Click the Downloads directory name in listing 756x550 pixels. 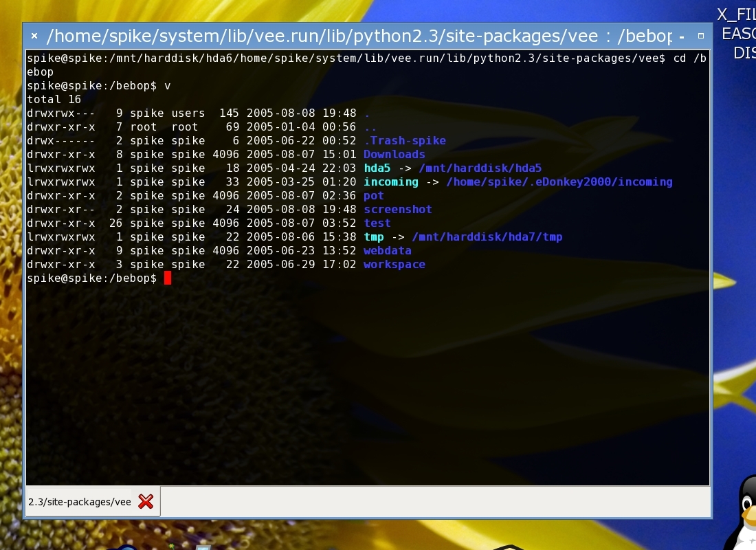coord(394,155)
